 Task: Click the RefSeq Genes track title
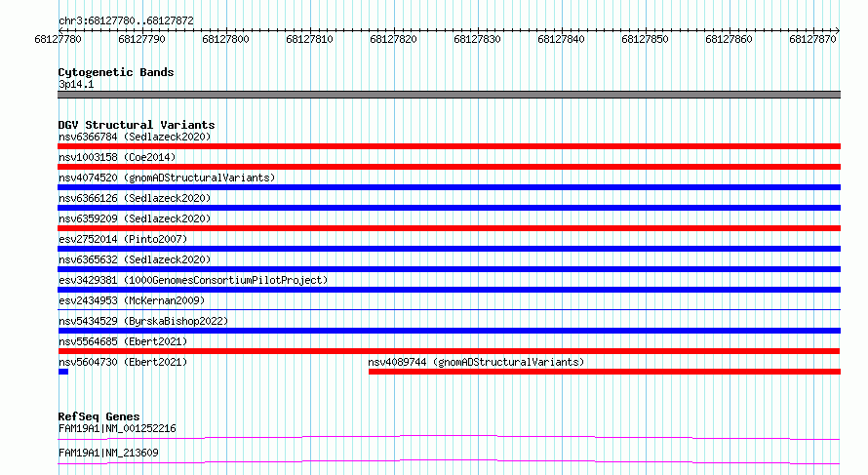(x=99, y=416)
